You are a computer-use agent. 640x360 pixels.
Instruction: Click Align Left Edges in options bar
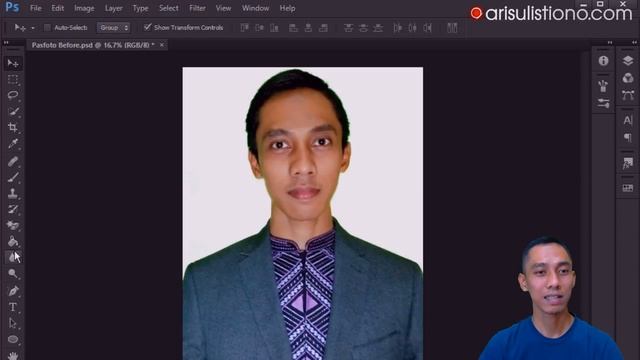click(x=293, y=28)
